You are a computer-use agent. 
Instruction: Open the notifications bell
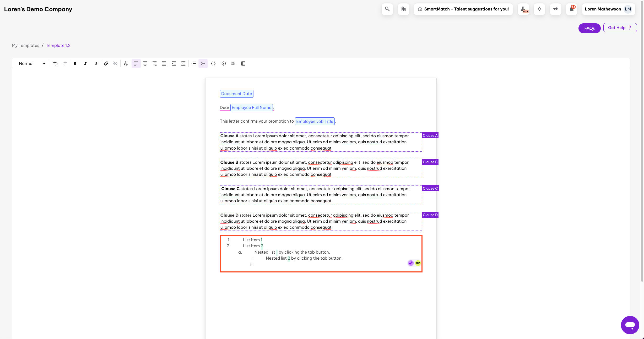[571, 9]
